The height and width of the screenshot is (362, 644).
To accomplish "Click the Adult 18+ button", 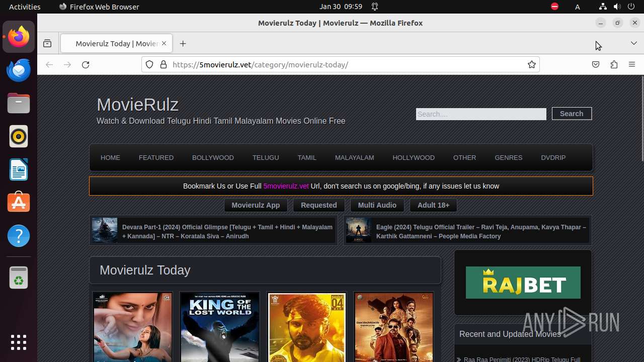I will point(433,205).
